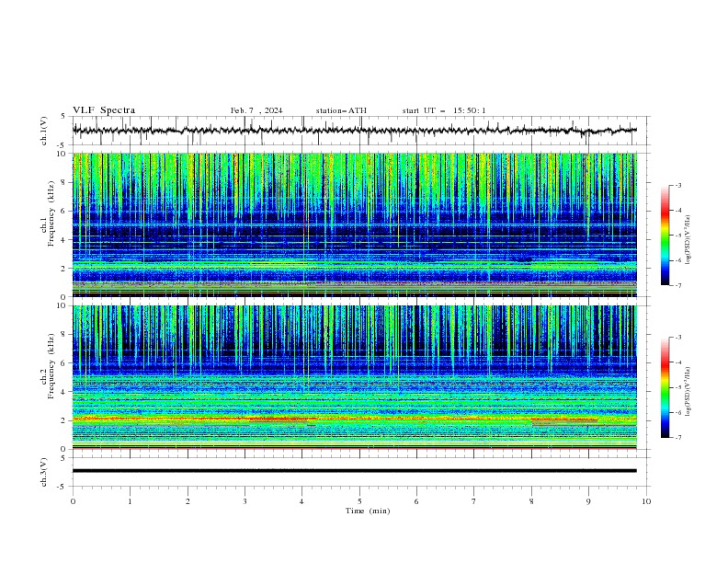The height and width of the screenshot is (563, 728).
Task: Click the 'Feb. 7, 2024' date label
Action: (256, 110)
